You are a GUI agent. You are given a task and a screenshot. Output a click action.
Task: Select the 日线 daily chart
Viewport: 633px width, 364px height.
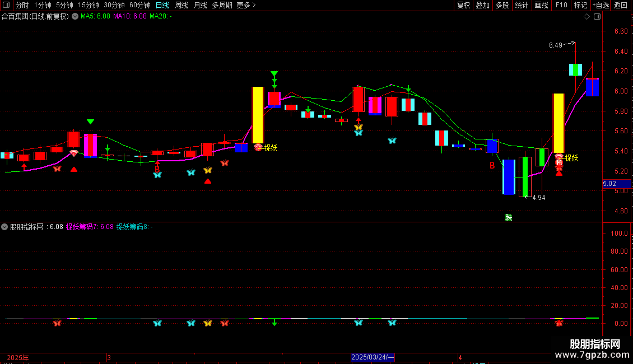(162, 5)
